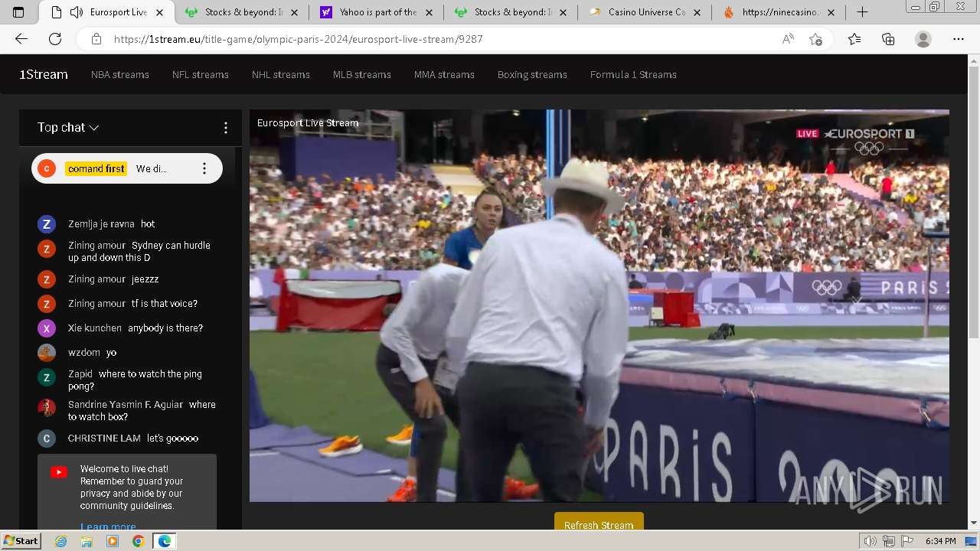Open NHL streams menu item
The width and height of the screenshot is (980, 551).
(x=281, y=74)
